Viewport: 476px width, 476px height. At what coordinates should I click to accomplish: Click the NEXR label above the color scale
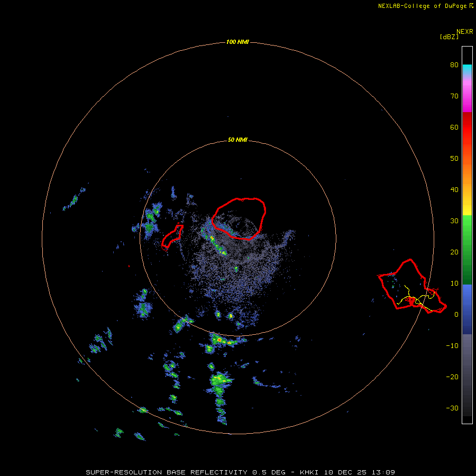464,32
